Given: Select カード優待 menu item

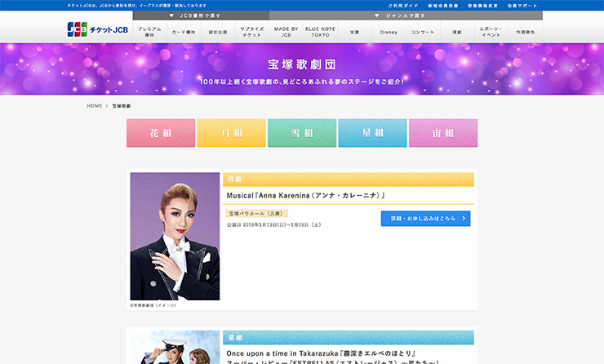Looking at the screenshot, I should [184, 32].
